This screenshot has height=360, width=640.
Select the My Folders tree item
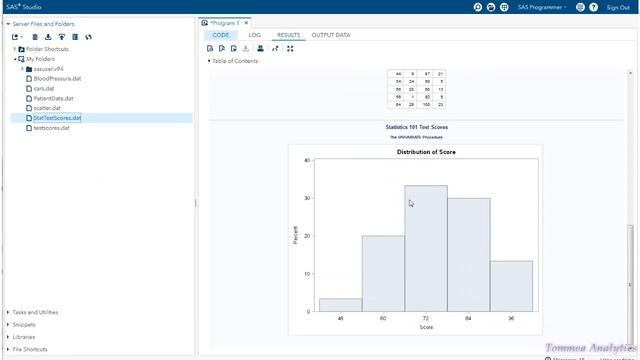(40, 59)
